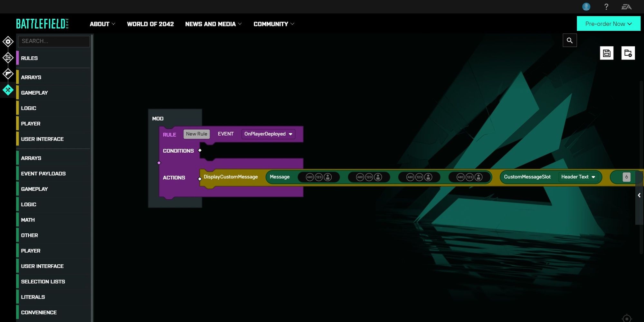644x322 pixels.
Task: Open the modifiers sliders diamond icon
Action: click(8, 58)
